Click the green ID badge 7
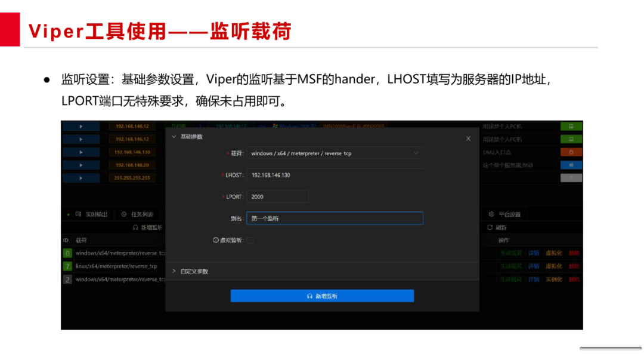644x363 pixels. (x=67, y=266)
